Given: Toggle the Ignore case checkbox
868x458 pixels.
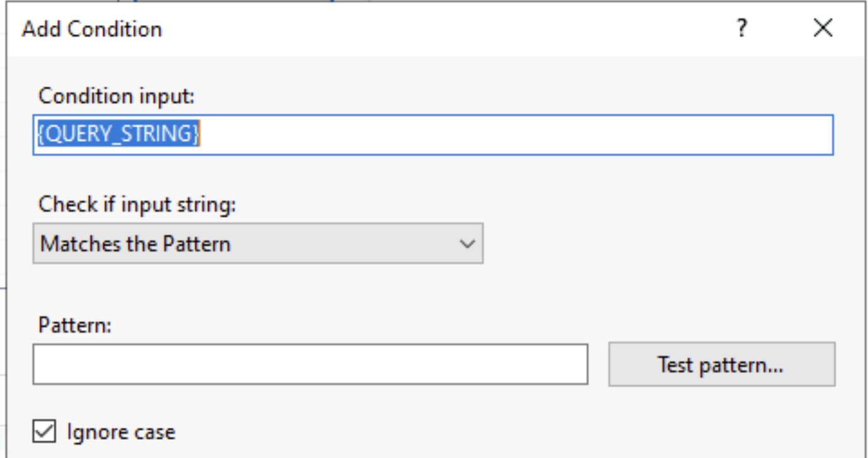Looking at the screenshot, I should tap(44, 432).
